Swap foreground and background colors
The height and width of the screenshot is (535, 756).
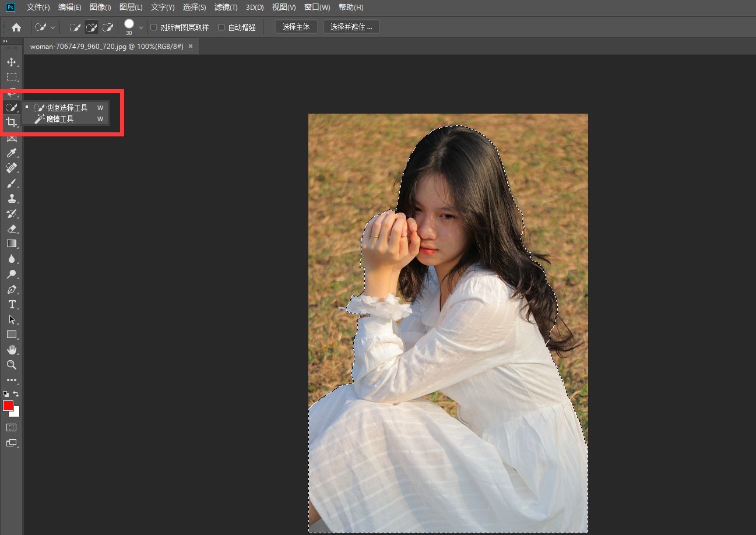(x=16, y=394)
